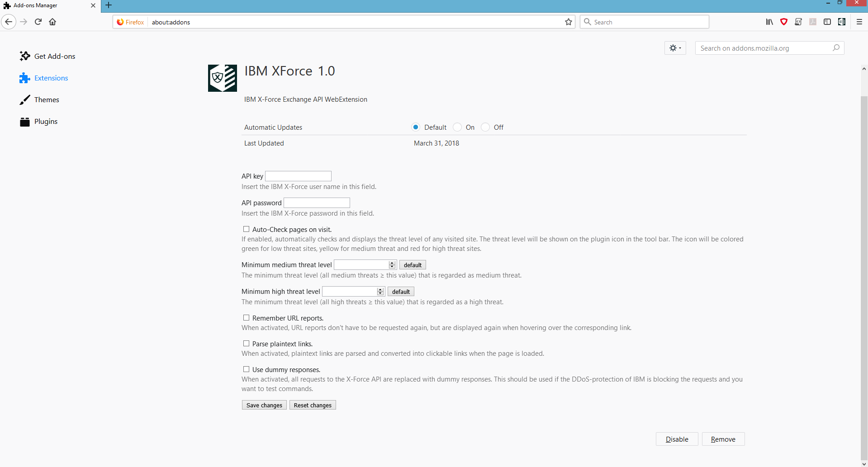
Task: Click the forward navigation arrow
Action: (x=24, y=22)
